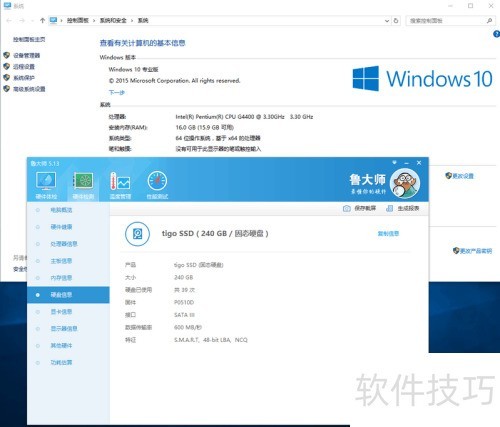The width and height of the screenshot is (500, 427).
Task: Click the search magnifier icon
Action: point(489,21)
